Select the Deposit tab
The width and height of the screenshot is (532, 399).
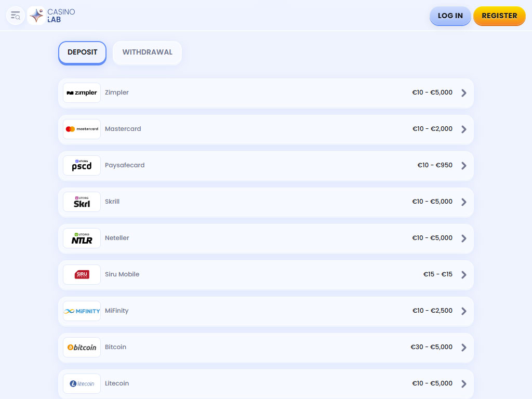(x=83, y=52)
